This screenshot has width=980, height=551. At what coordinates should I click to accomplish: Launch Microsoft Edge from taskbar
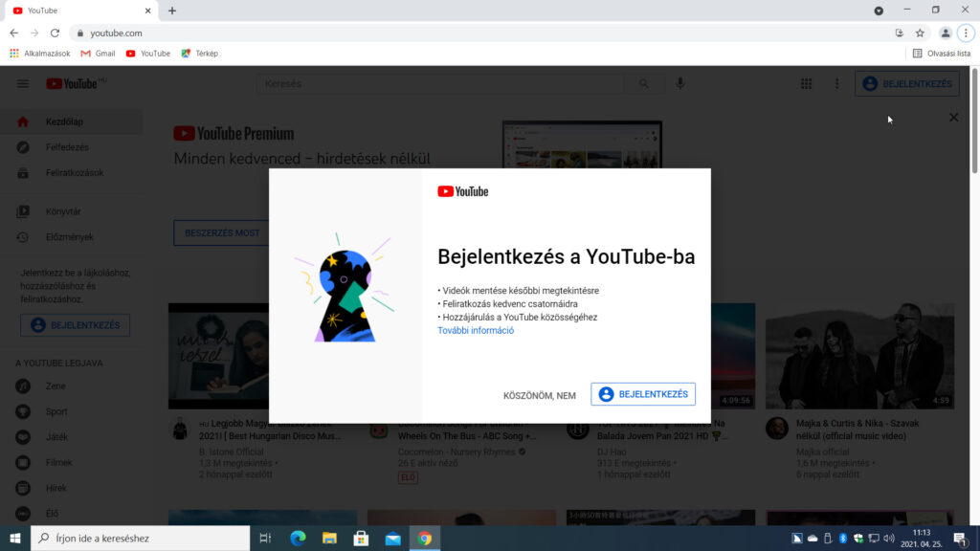coord(298,538)
